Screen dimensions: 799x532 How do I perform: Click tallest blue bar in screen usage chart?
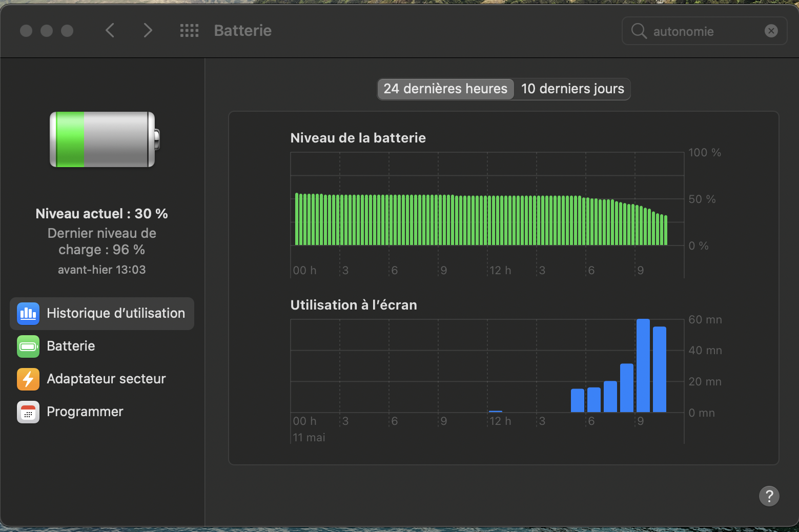(x=643, y=365)
